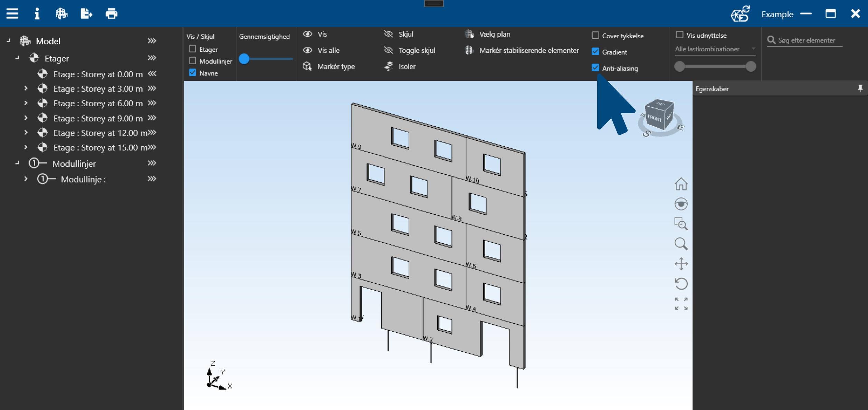The height and width of the screenshot is (410, 868).
Task: Click Toggle skjul button
Action: pos(410,50)
